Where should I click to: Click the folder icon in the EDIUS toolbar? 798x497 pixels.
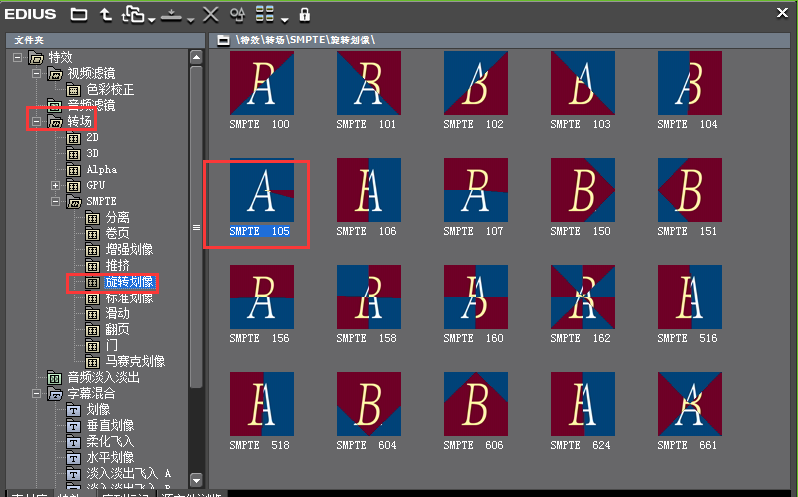(x=79, y=14)
